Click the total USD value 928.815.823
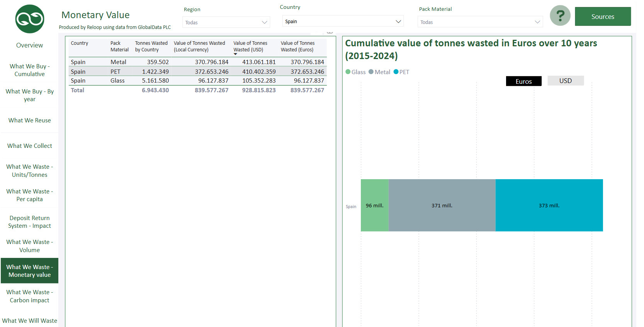The height and width of the screenshot is (327, 644). pos(259,90)
